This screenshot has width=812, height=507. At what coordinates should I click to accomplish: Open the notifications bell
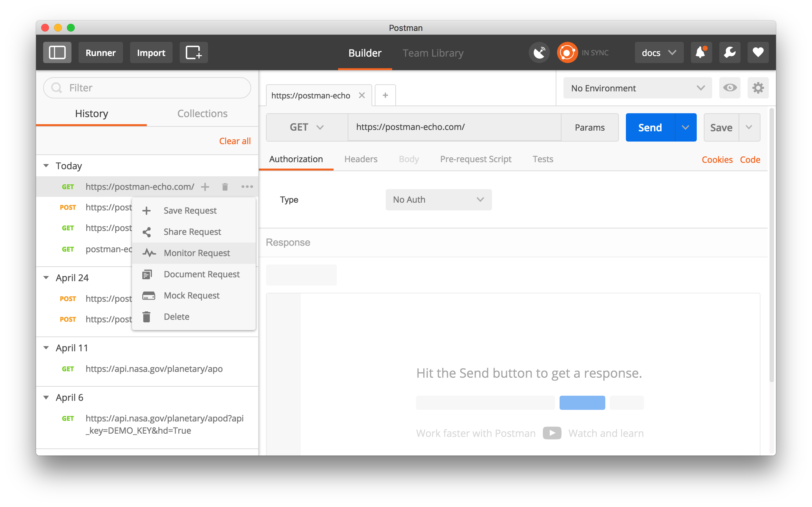(701, 53)
